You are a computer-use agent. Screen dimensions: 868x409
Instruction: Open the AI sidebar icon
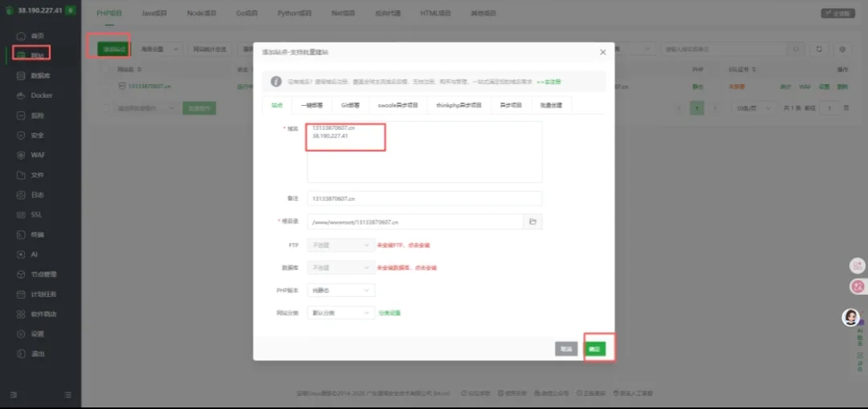pyautogui.click(x=21, y=255)
